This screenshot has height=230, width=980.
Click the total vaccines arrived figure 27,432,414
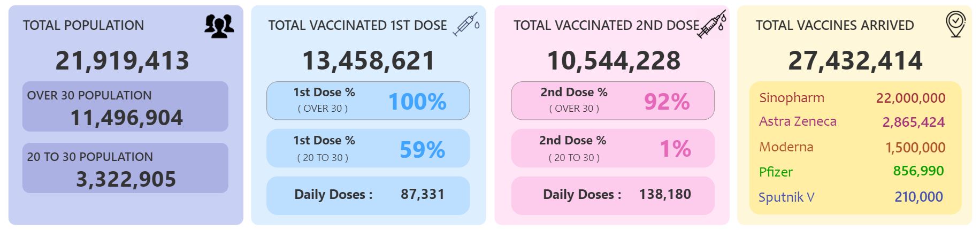point(855,60)
